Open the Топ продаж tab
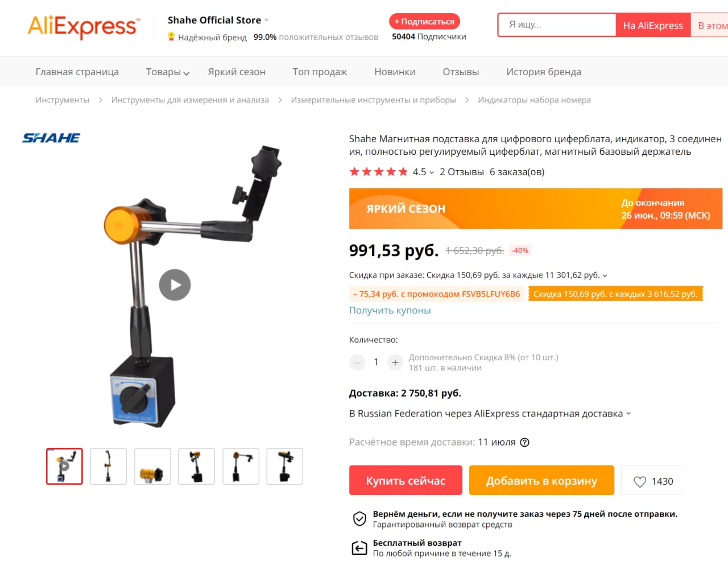 [x=320, y=72]
